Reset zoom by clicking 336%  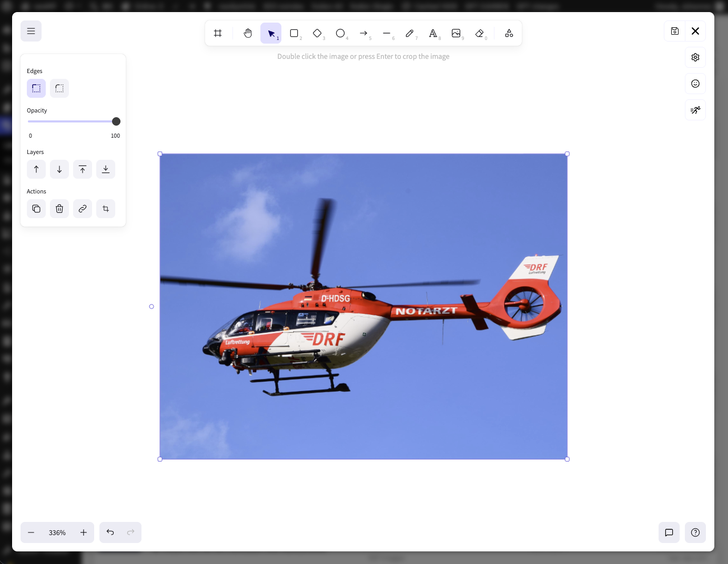(57, 532)
